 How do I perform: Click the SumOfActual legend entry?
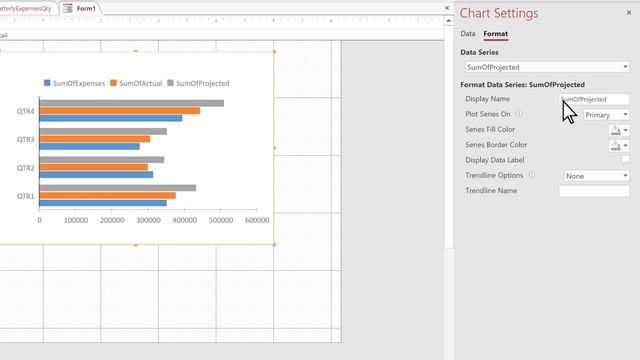coord(136,83)
